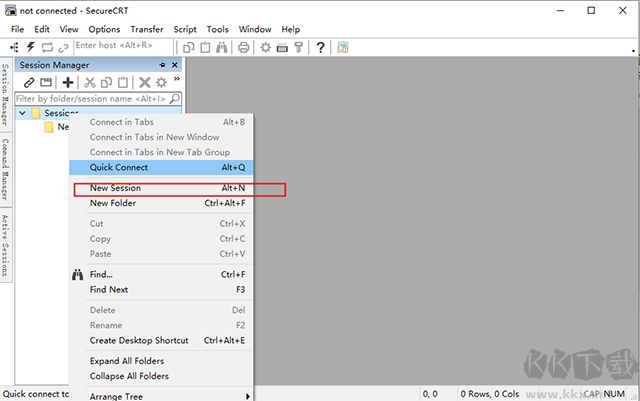Click the Find binoculars icon in toolbar
Screen dimensions: 640x401
point(222,48)
